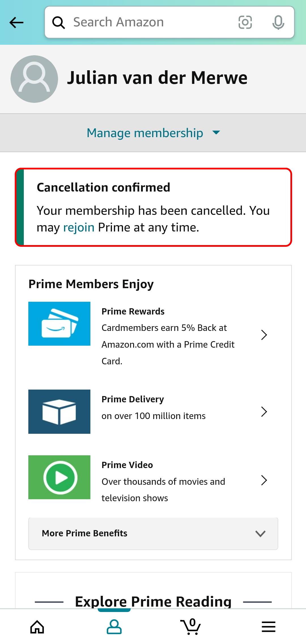Open the home screen from bottom navigation
306x644 pixels.
tap(37, 627)
